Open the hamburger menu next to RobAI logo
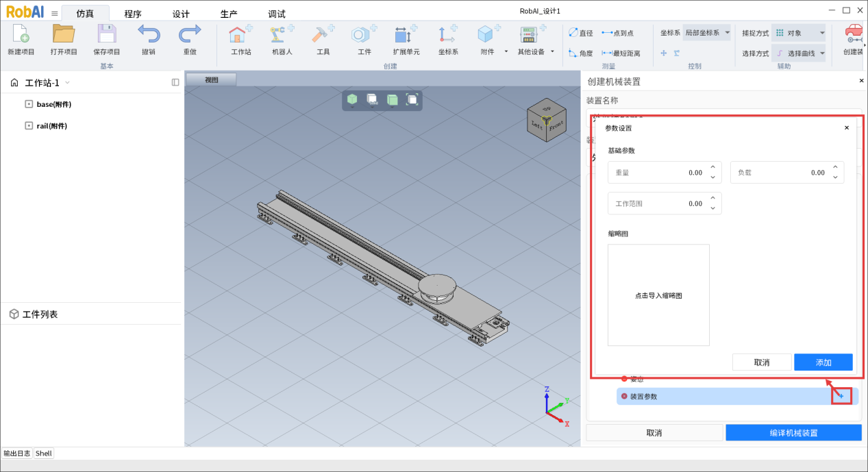 tap(55, 13)
